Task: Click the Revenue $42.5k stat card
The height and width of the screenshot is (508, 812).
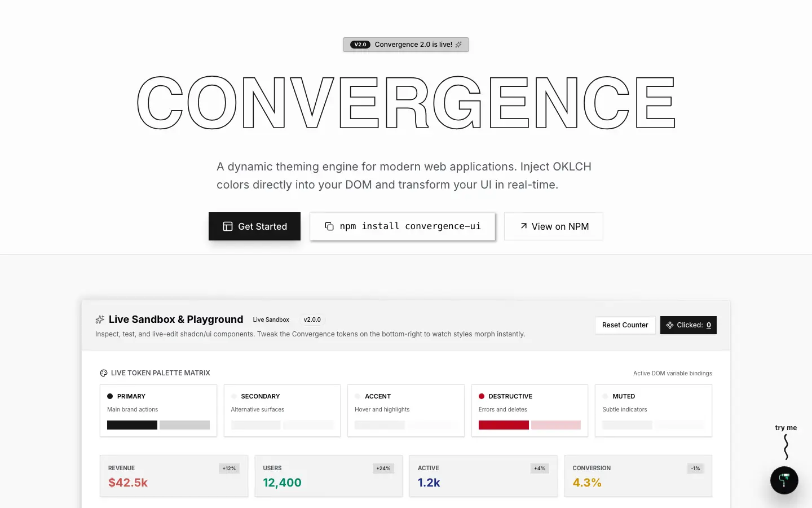Action: coord(174,476)
